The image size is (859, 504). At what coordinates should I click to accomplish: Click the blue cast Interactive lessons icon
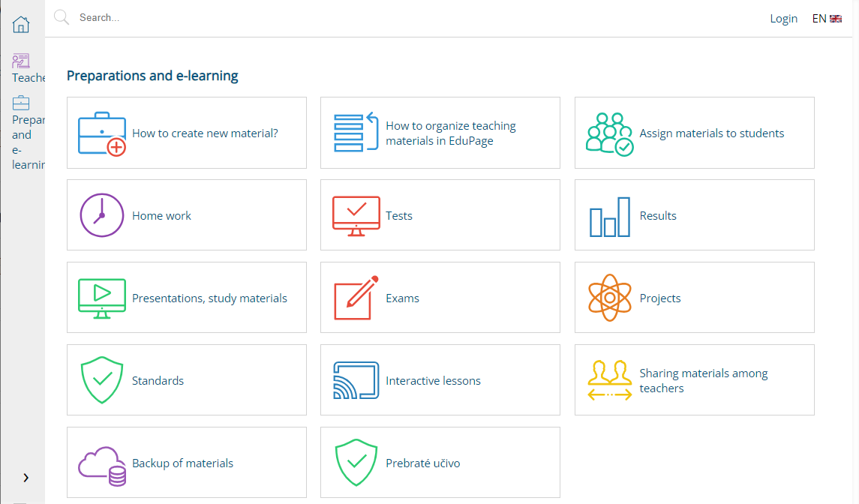point(356,380)
